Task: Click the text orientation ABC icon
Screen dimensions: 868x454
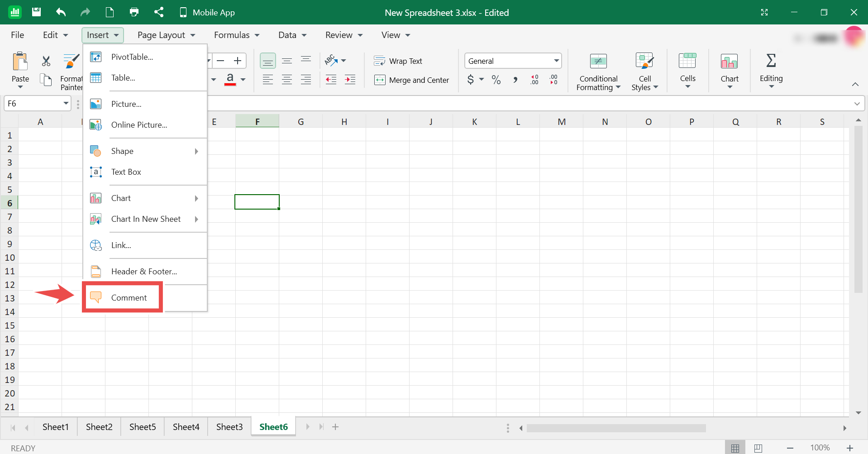Action: click(x=331, y=60)
